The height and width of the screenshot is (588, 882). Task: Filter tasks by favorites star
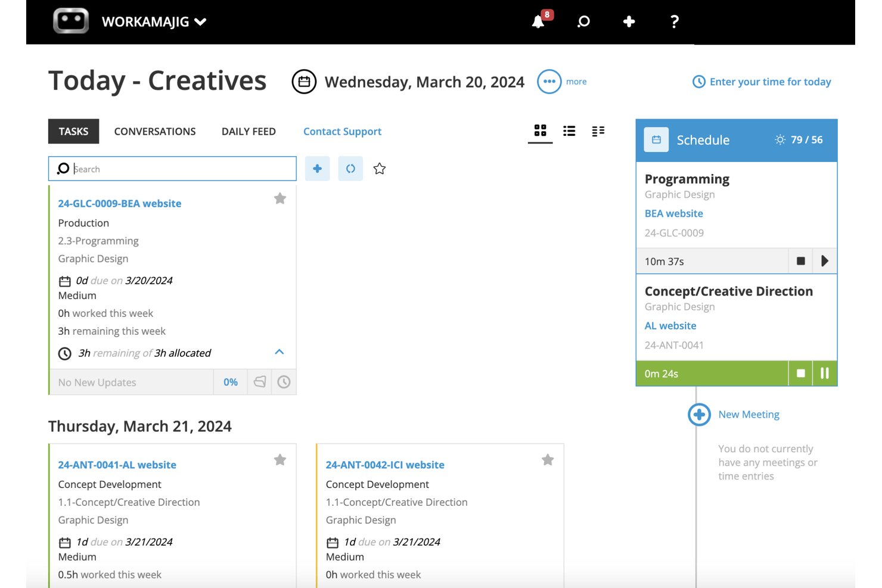(x=380, y=169)
